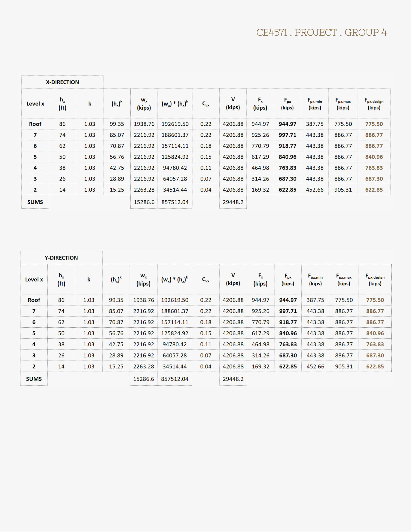Click Y-direction level 4 design value 763.83

[x=375, y=344]
